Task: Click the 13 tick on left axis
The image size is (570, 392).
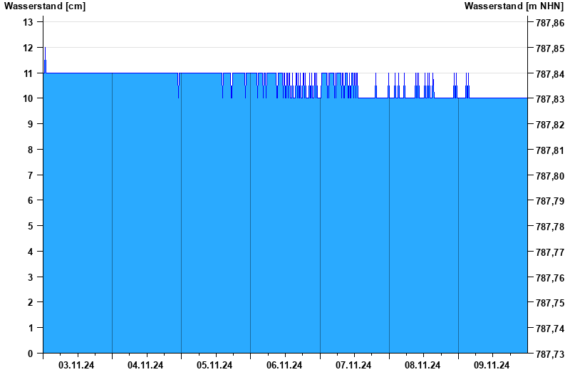Action: point(28,22)
